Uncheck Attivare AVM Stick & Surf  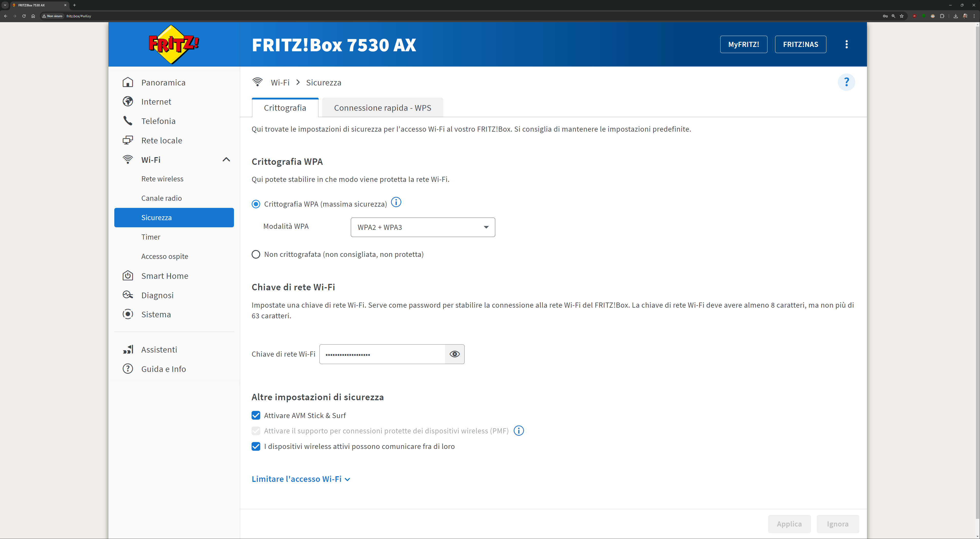256,415
